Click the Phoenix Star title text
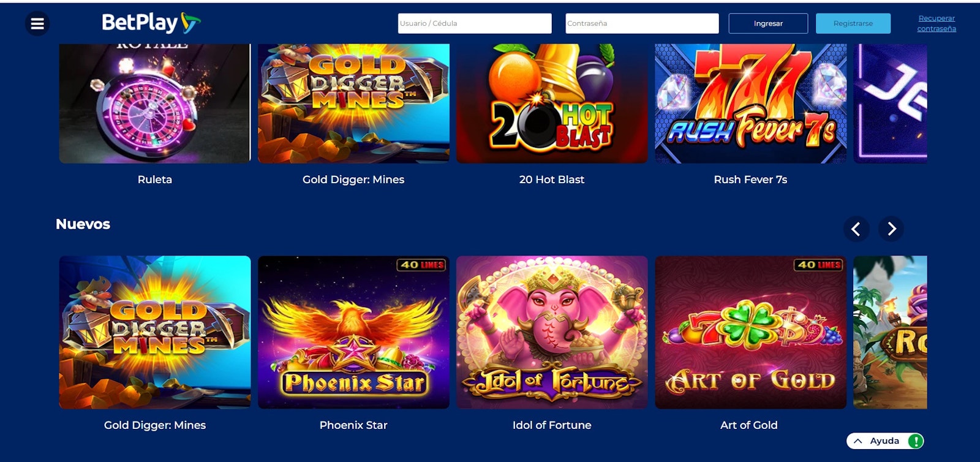The image size is (980, 462). pyautogui.click(x=353, y=425)
